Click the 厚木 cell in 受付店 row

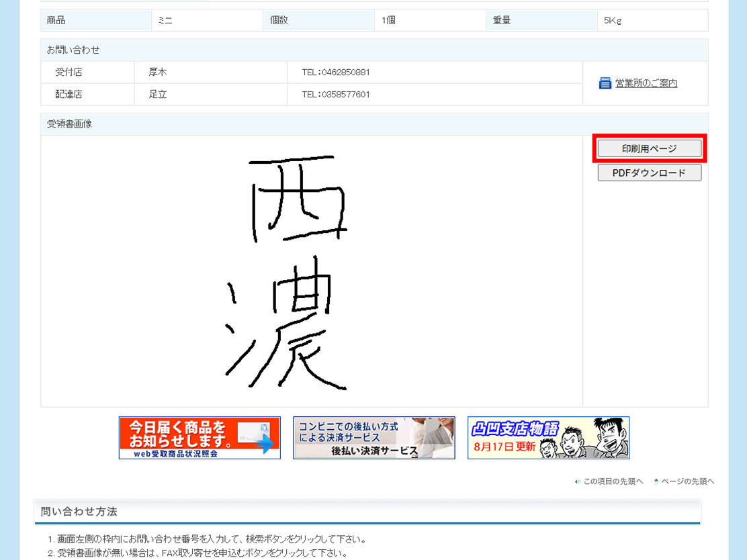pyautogui.click(x=210, y=72)
